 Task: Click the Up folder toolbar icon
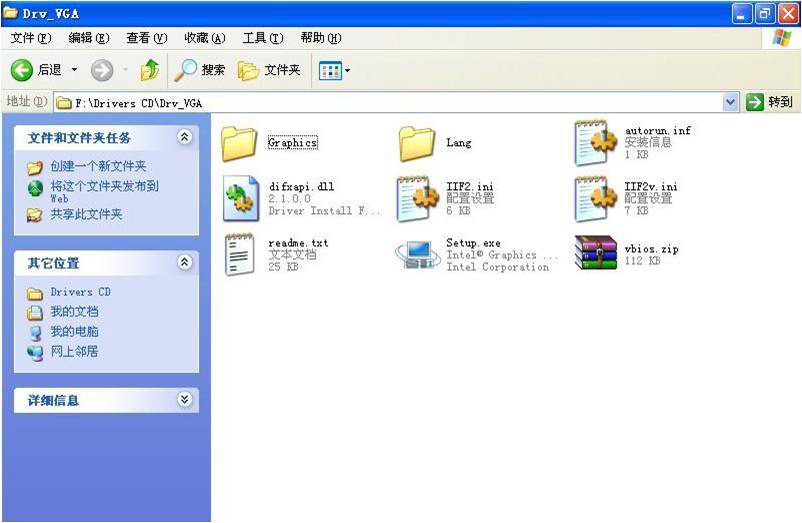tap(150, 70)
